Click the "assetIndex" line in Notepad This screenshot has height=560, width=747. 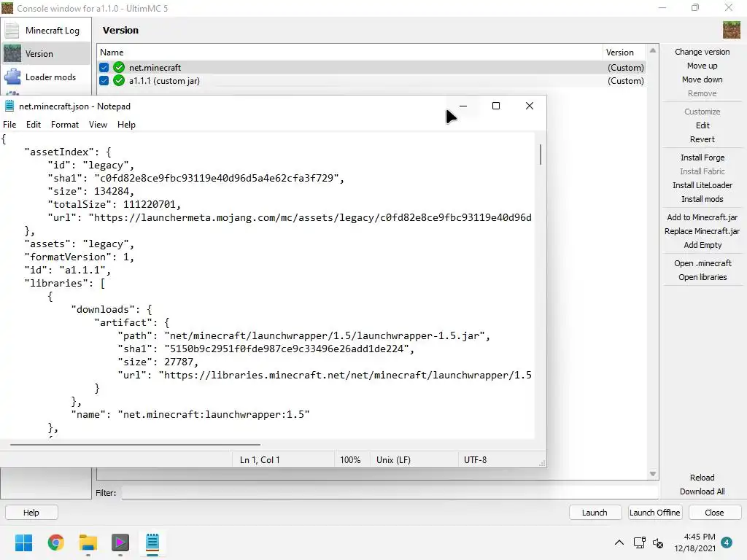[x=68, y=152]
